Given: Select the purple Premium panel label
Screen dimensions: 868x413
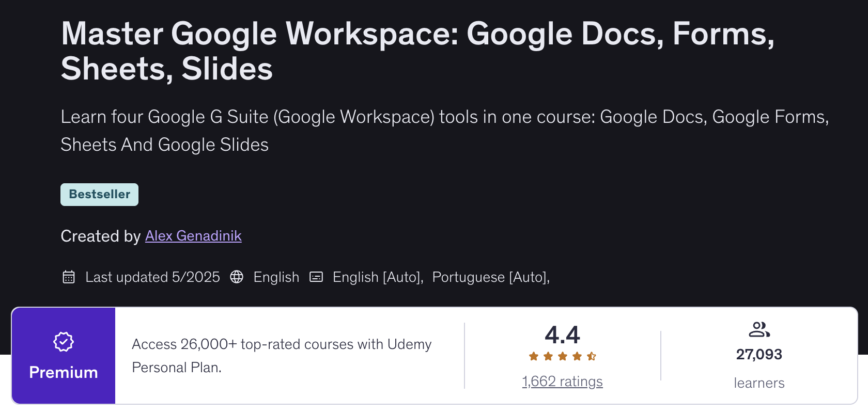Looking at the screenshot, I should (x=64, y=372).
